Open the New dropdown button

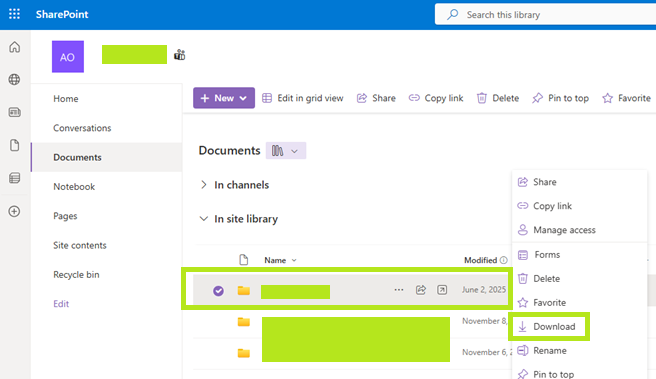[224, 98]
